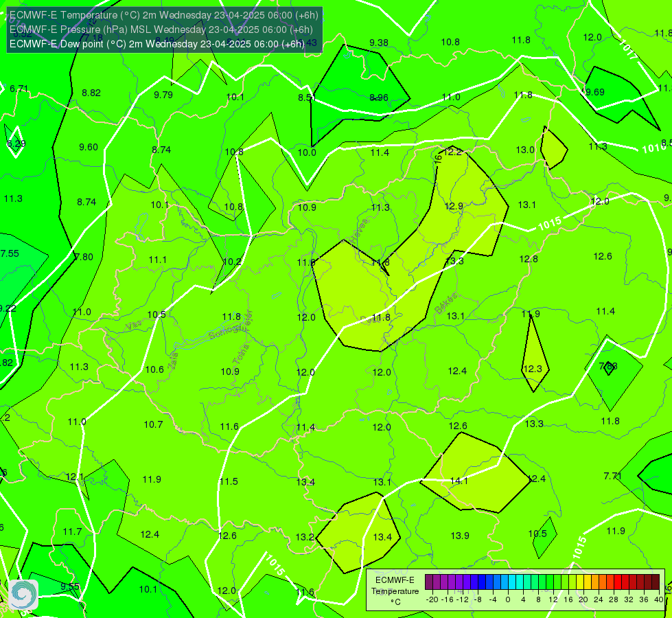Click the temperature value 7.55
The width and height of the screenshot is (672, 618).
coord(10,253)
